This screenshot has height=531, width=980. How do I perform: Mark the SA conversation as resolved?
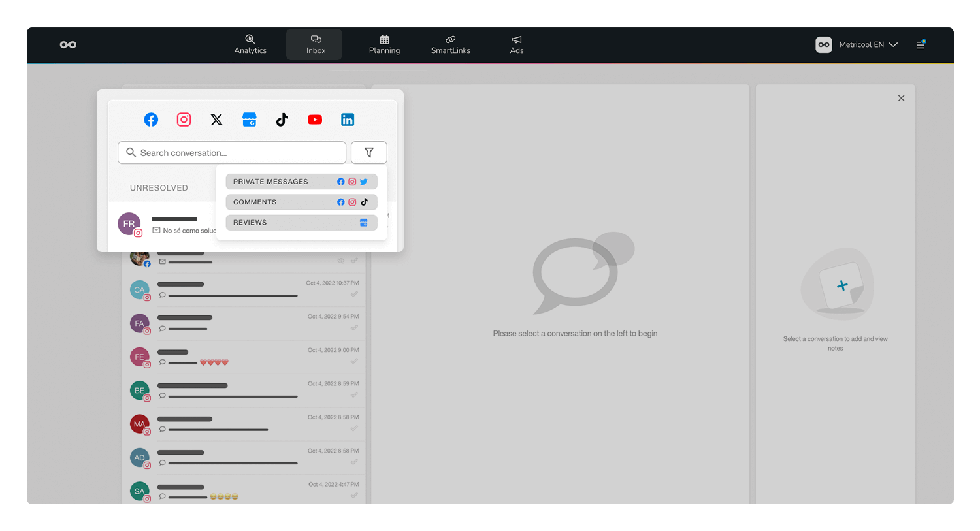354,496
